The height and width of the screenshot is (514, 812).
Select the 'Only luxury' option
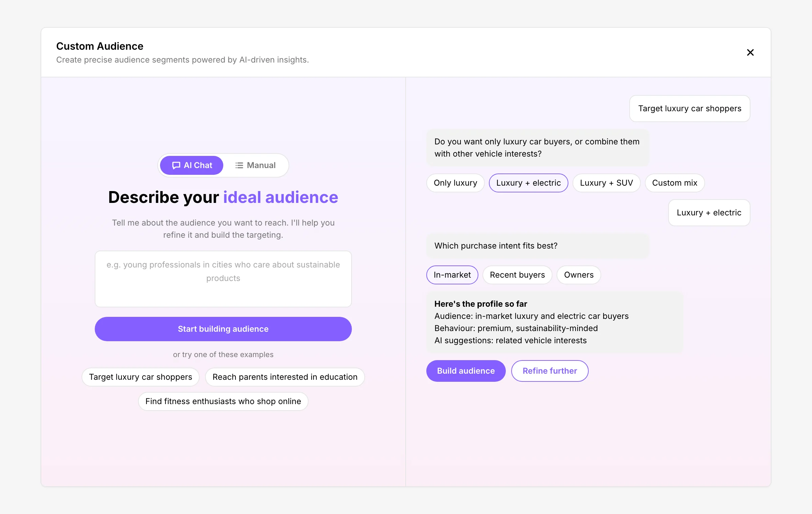pos(455,183)
